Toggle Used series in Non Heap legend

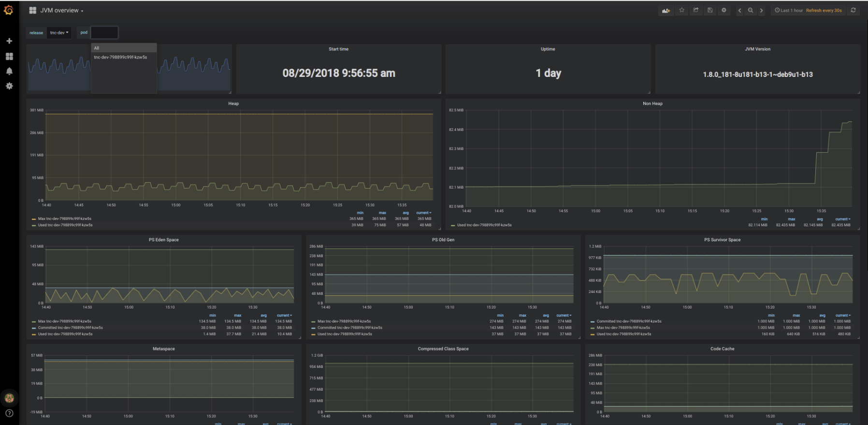tap(484, 225)
